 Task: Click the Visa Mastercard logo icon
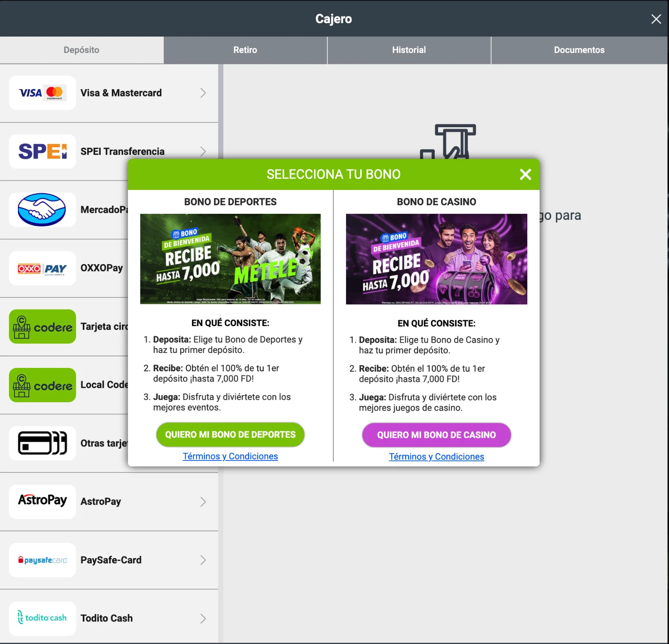[x=42, y=93]
